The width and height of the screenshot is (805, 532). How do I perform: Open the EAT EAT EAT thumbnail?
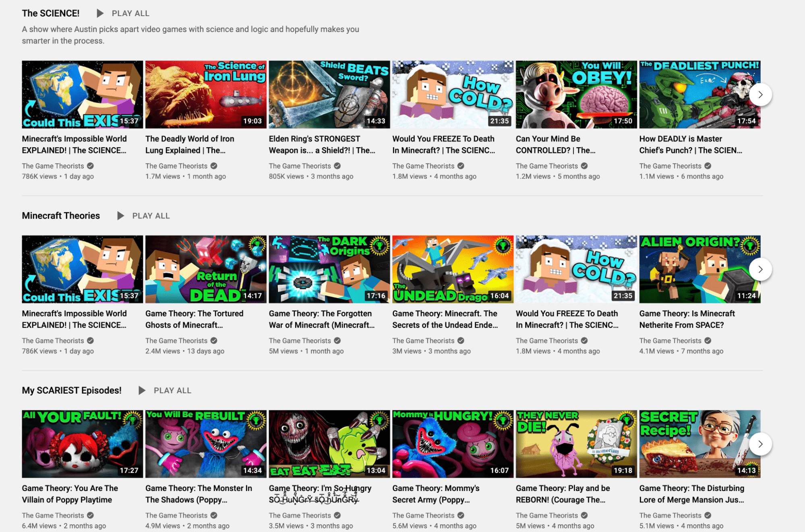coord(329,444)
